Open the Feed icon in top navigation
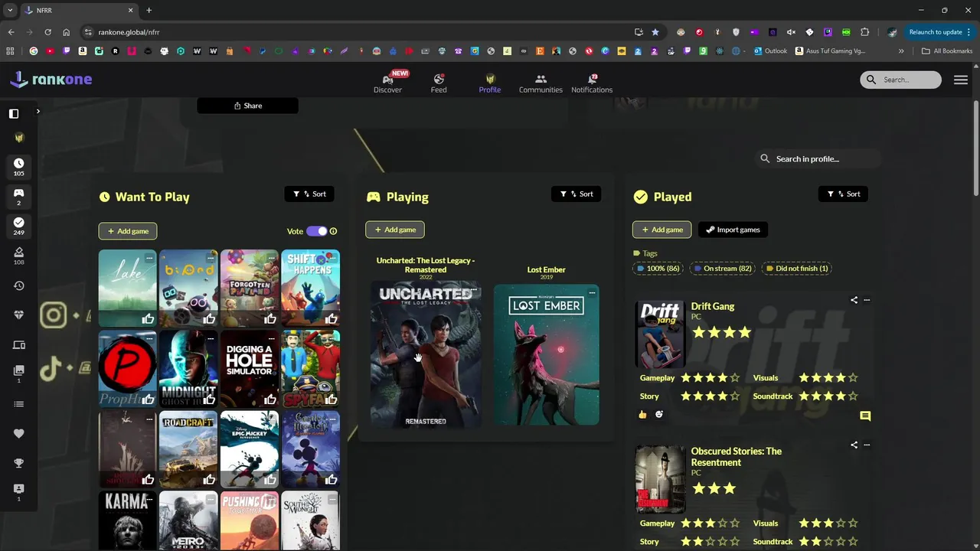 439,79
